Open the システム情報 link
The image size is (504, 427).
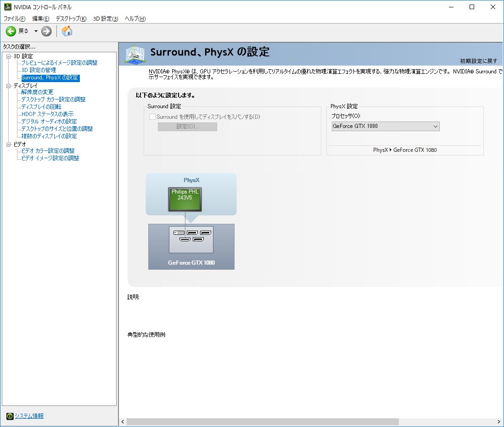(x=29, y=416)
